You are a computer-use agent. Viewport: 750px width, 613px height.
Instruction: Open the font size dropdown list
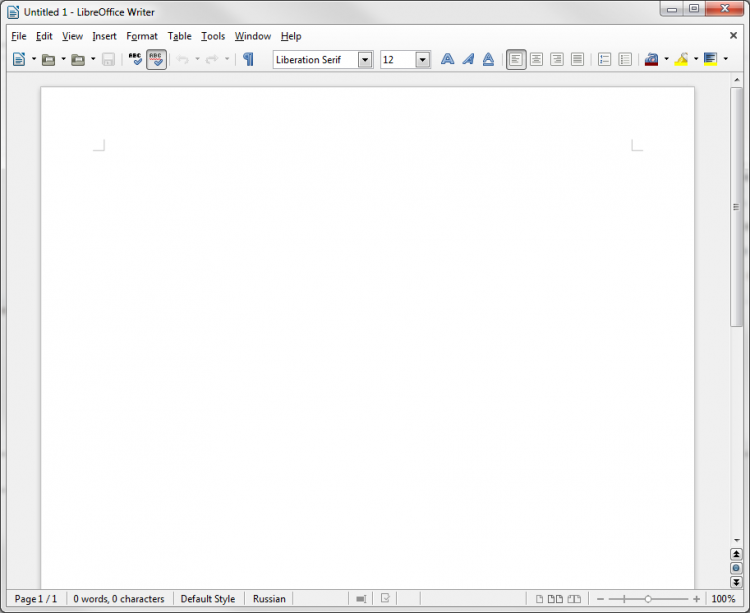pos(423,60)
